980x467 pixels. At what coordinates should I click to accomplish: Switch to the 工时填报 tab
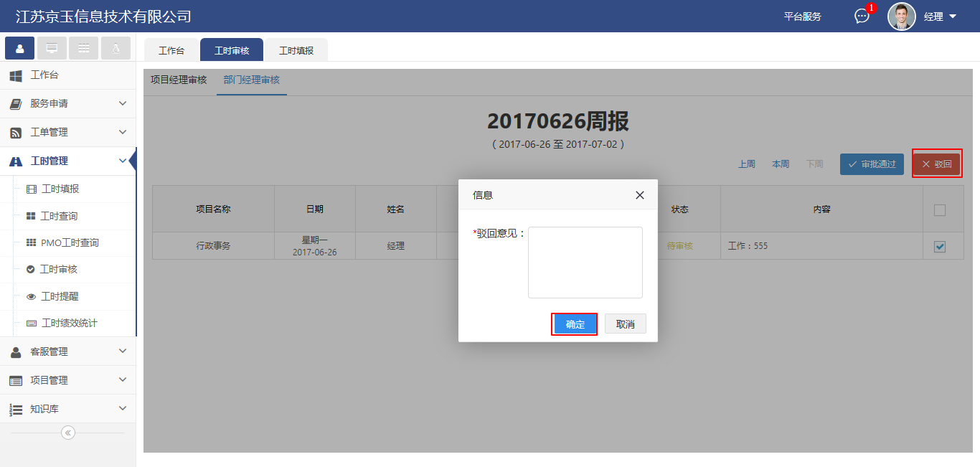(x=296, y=51)
